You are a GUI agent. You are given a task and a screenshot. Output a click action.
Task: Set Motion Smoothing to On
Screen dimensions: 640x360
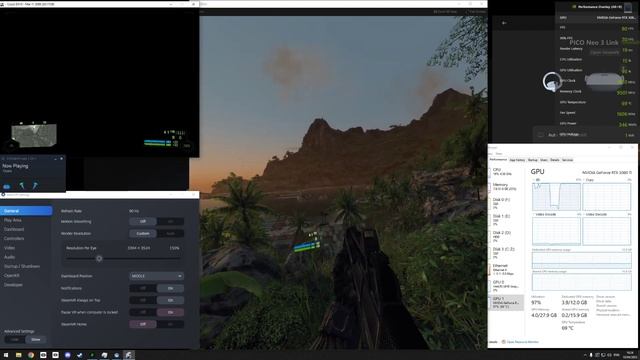(170, 221)
